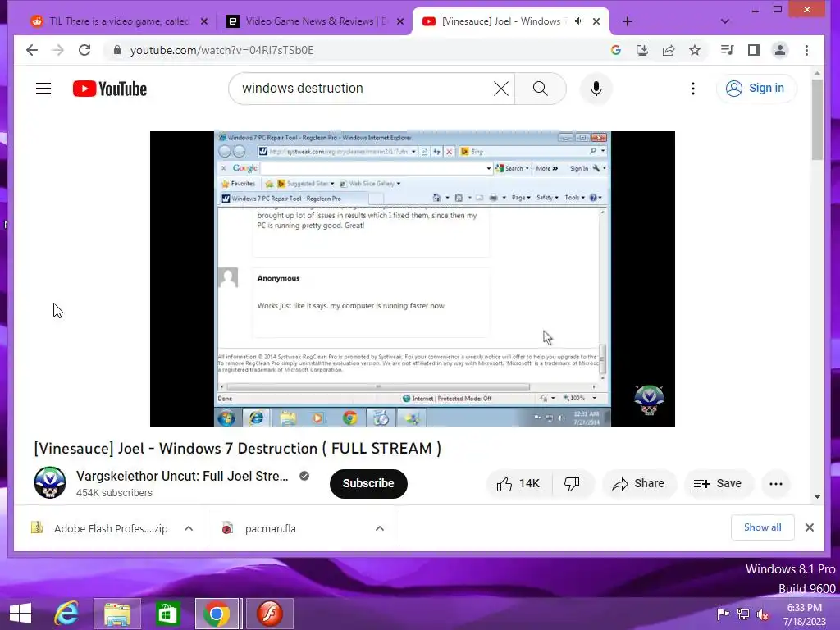The width and height of the screenshot is (840, 630).
Task: Reload the page with the refresh icon
Action: [x=84, y=50]
